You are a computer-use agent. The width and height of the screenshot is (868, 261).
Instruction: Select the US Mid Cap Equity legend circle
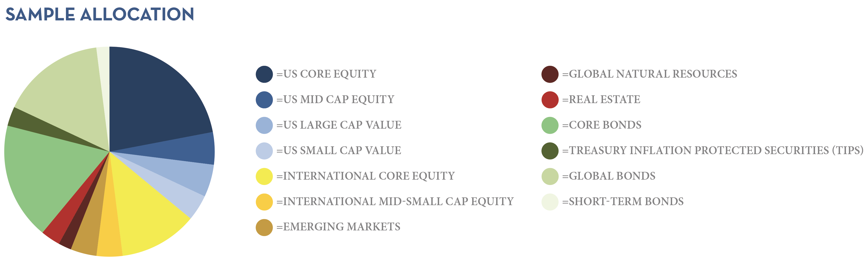point(264,100)
